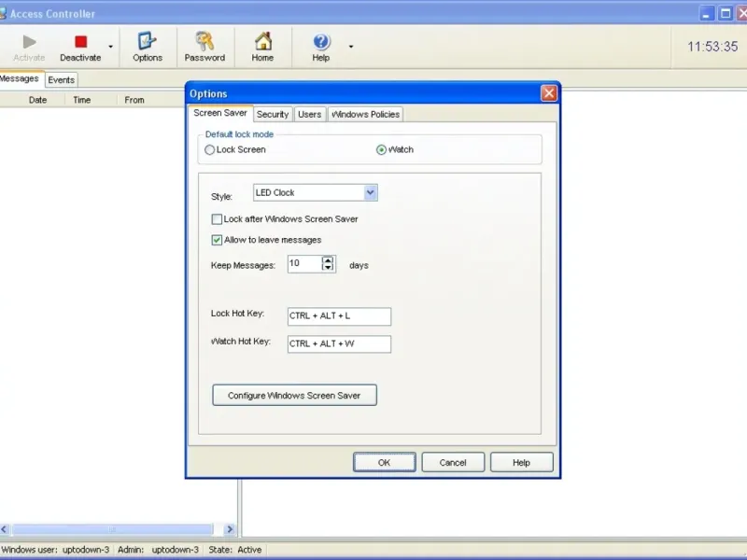This screenshot has width=747, height=560.
Task: Click Cancel in the Options dialog
Action: (453, 462)
